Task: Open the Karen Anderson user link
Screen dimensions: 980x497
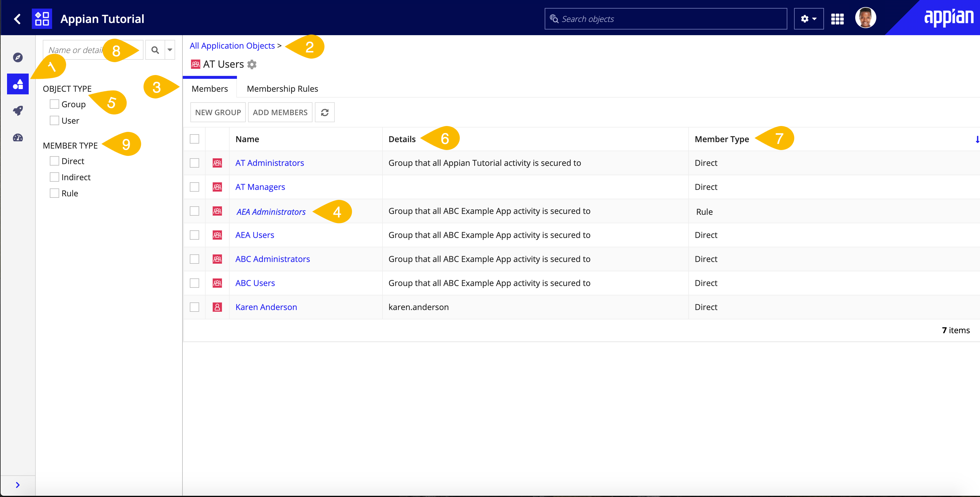Action: click(x=266, y=307)
